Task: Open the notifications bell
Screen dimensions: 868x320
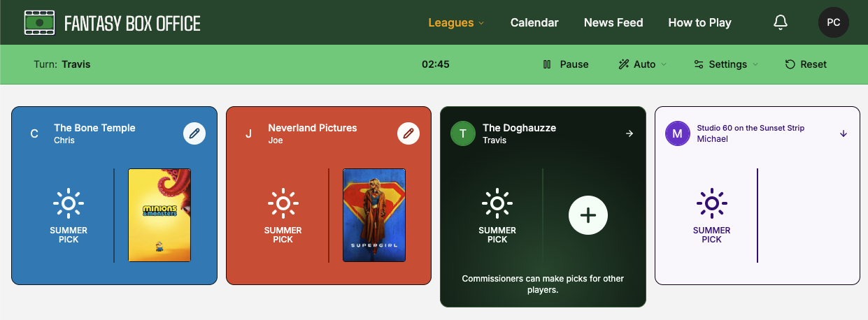Action: click(x=781, y=22)
